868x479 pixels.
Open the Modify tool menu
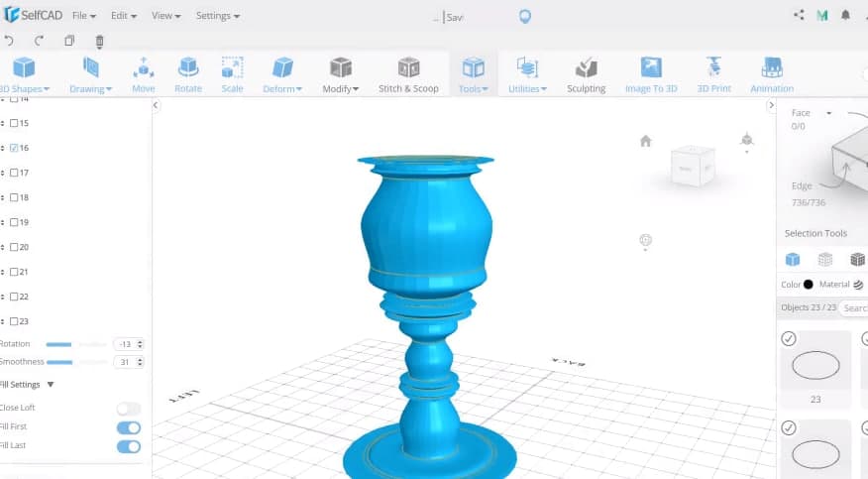pos(341,75)
